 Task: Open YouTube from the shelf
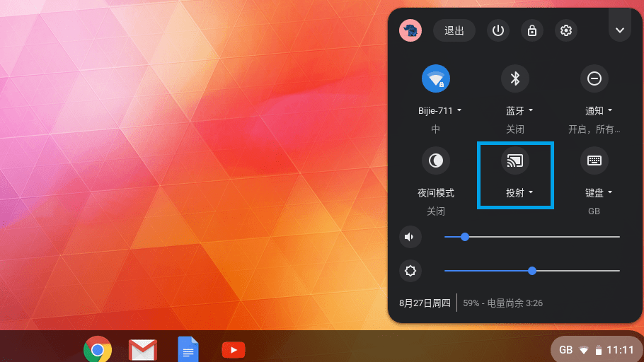[x=234, y=350]
